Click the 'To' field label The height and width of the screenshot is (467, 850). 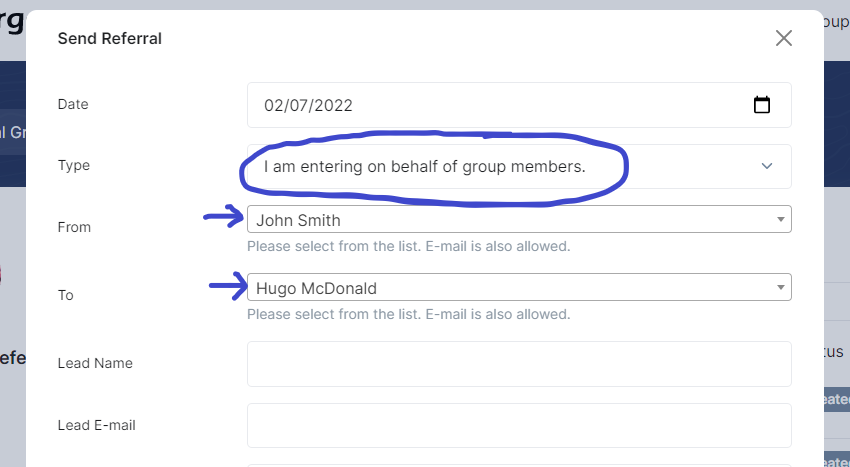tap(66, 295)
